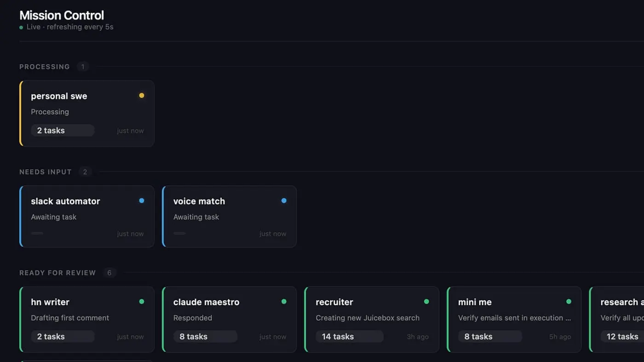Click the Mission Control title
644x362 pixels.
[61, 15]
